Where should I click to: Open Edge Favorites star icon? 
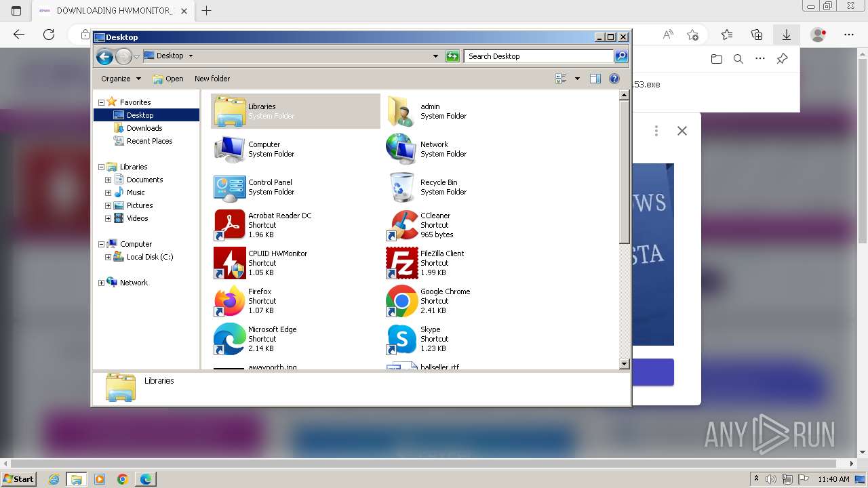coord(727,35)
